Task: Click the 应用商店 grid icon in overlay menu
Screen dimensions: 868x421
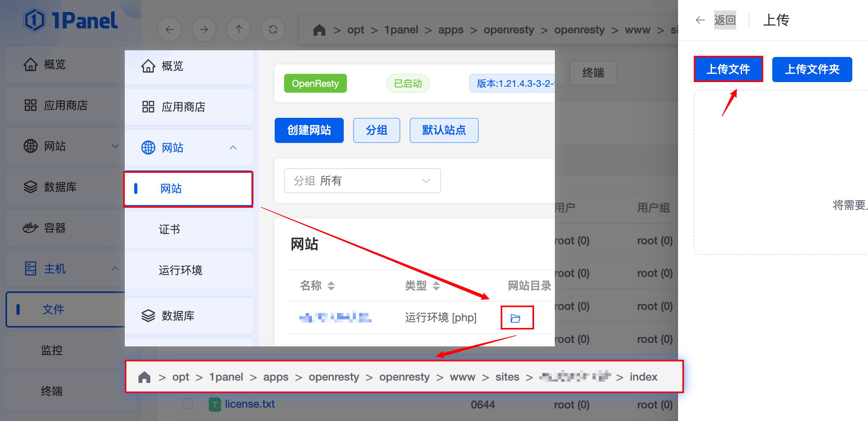Action: pos(148,107)
